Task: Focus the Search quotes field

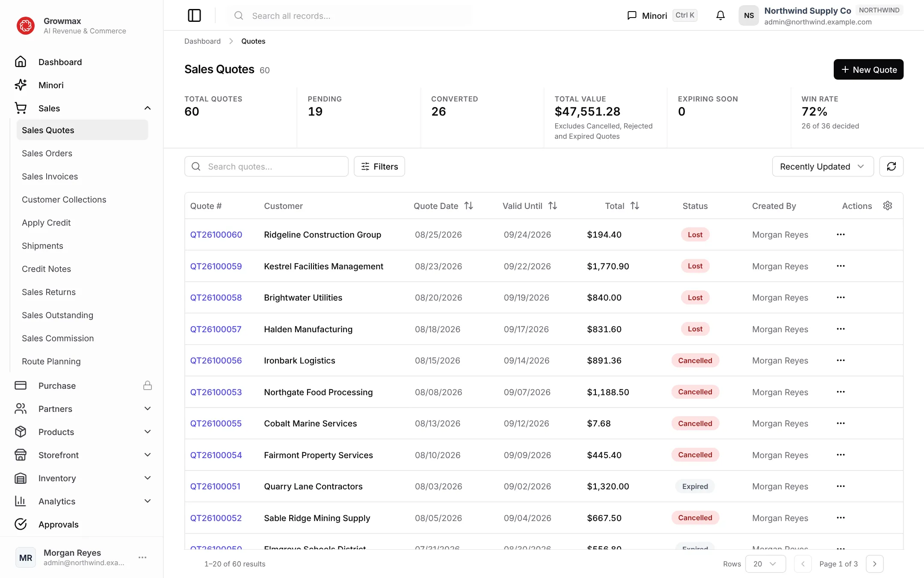Action: click(266, 166)
